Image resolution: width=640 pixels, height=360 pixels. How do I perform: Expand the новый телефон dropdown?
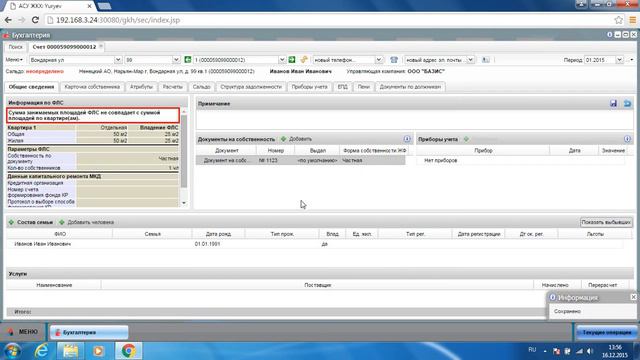[379, 60]
